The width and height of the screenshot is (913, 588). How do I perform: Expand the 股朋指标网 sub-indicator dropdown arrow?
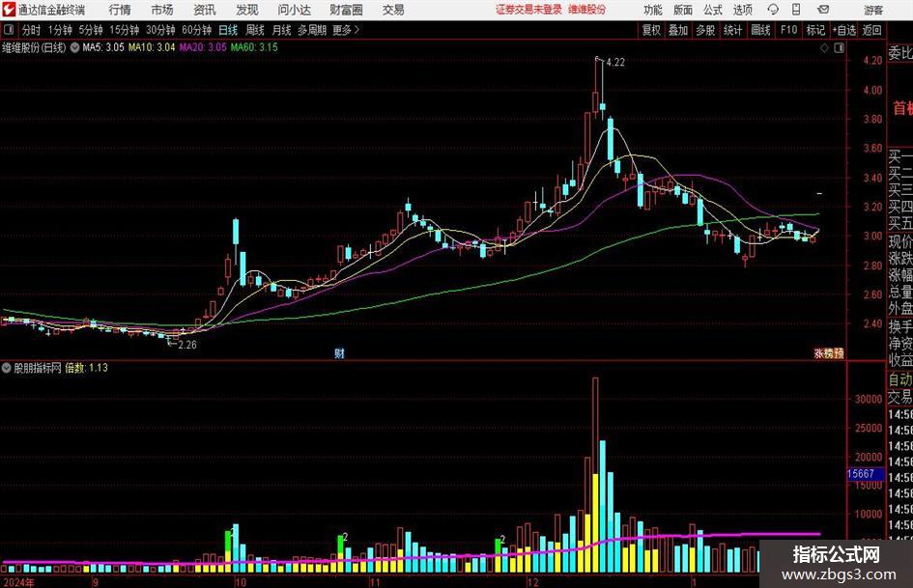7,368
